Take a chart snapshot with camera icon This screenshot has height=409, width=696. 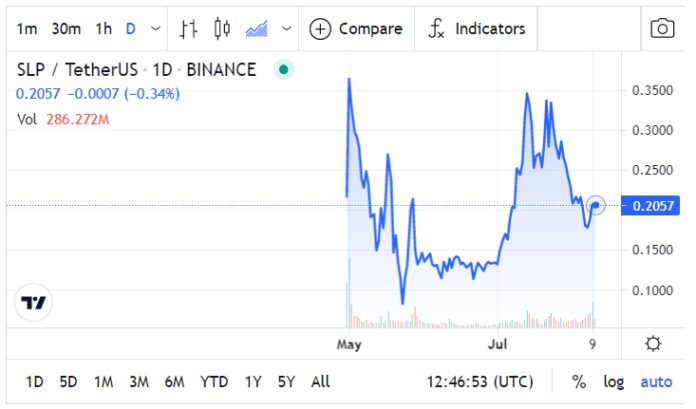pos(662,29)
